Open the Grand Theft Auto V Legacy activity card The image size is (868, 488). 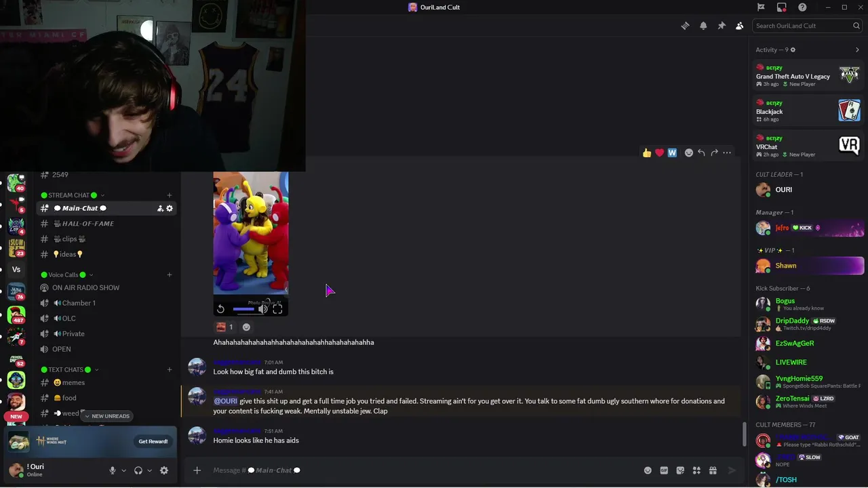808,76
